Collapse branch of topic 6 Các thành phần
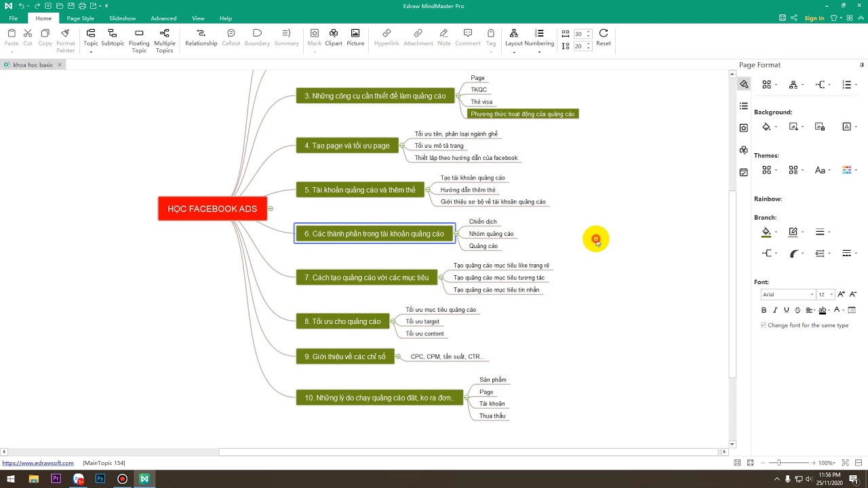The height and width of the screenshot is (488, 868). click(x=456, y=234)
